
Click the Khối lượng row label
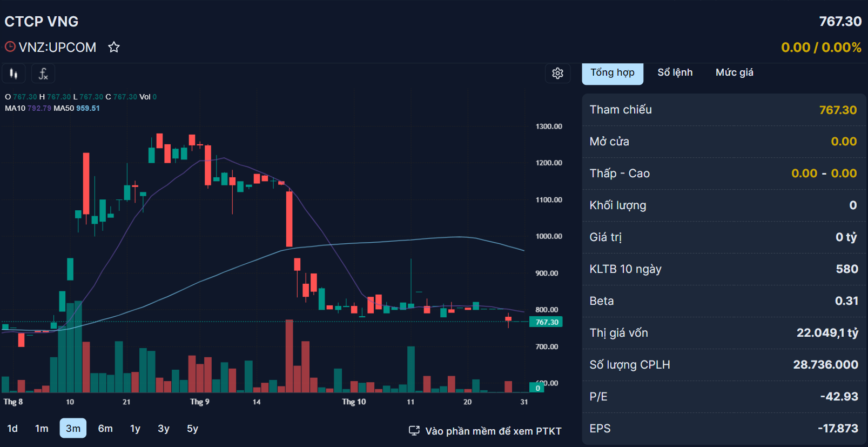click(618, 205)
